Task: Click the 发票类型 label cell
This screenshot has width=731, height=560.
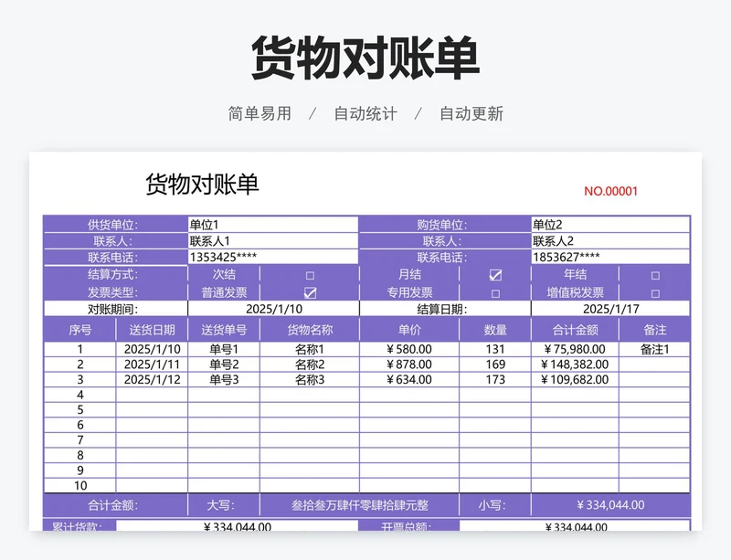Action: (x=116, y=292)
